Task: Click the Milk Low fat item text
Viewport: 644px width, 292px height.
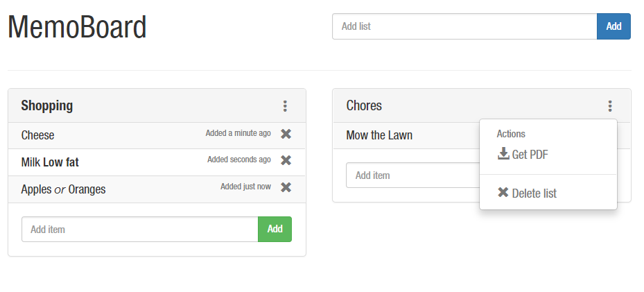Action: (50, 162)
